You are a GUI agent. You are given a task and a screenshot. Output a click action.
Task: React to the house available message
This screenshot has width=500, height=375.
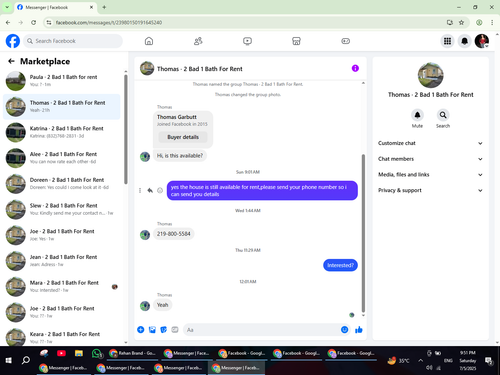[160, 190]
